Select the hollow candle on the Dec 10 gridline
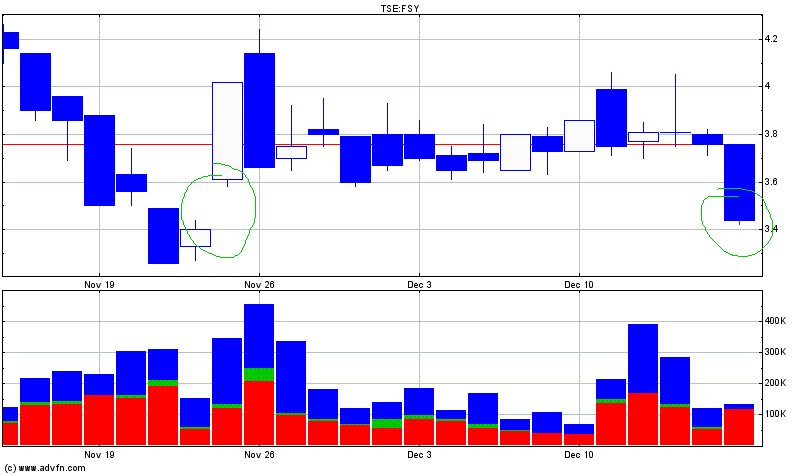Screen dimensions: 800x475 (579, 136)
